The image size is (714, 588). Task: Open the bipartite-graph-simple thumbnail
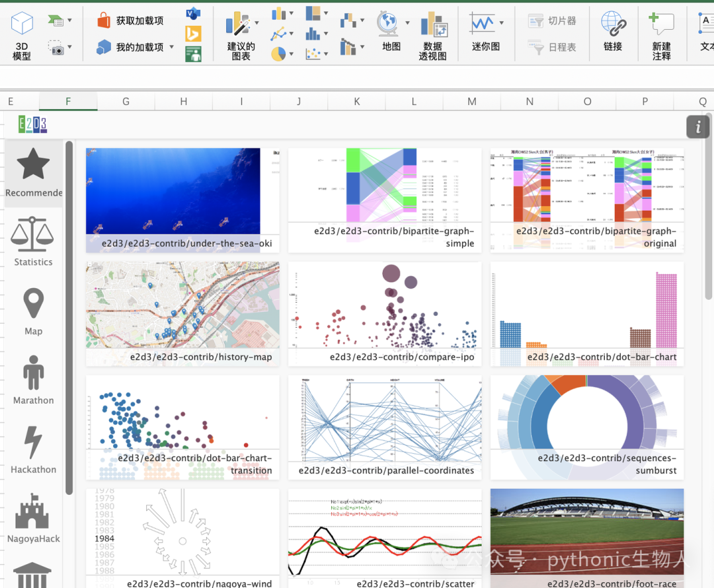pyautogui.click(x=385, y=200)
